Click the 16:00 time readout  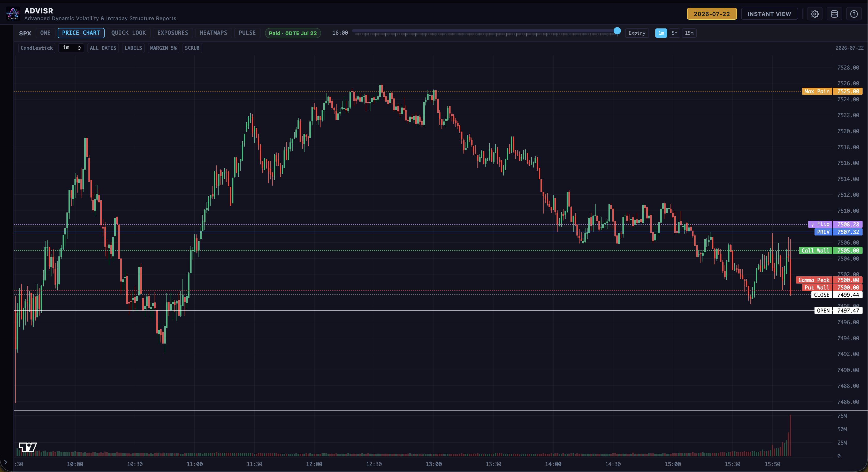(x=340, y=33)
